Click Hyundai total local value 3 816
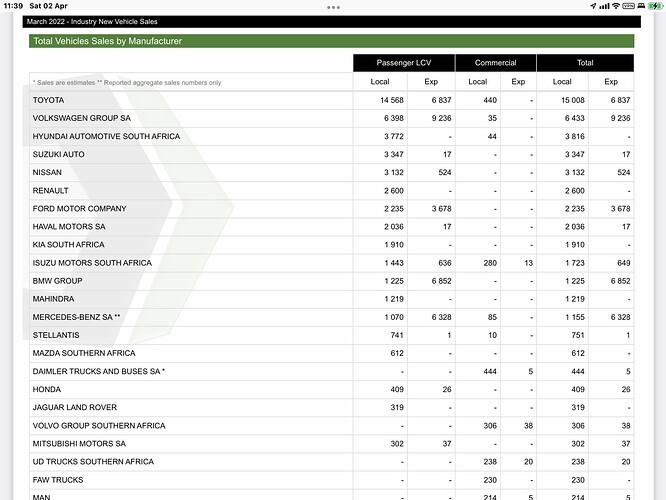The width and height of the screenshot is (666, 500). [x=575, y=136]
